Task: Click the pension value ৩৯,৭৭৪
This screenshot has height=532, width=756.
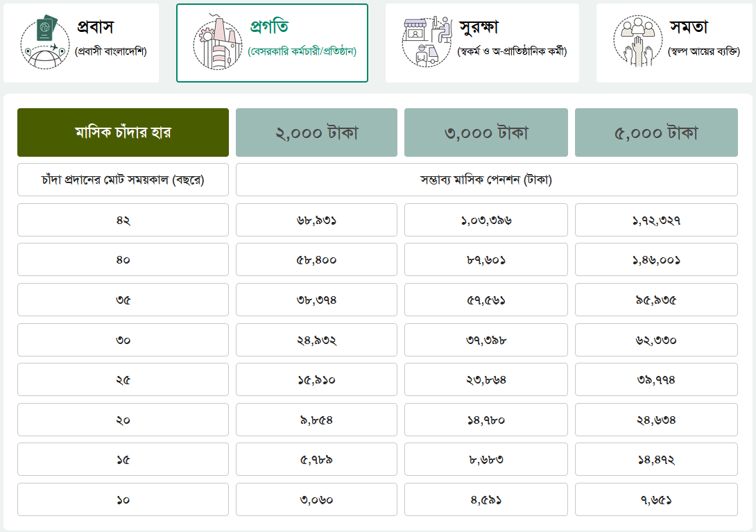Action: tap(656, 379)
